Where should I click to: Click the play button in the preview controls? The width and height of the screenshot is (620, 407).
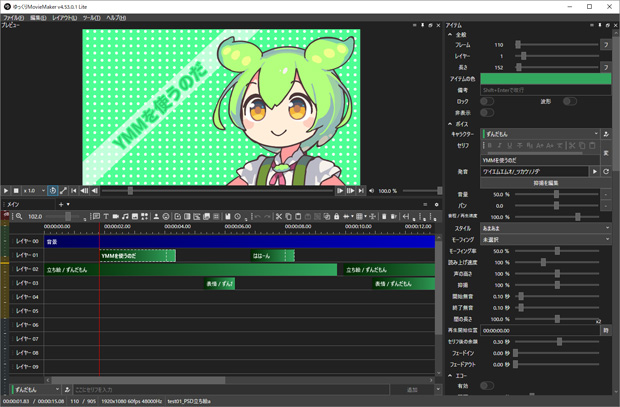6,191
